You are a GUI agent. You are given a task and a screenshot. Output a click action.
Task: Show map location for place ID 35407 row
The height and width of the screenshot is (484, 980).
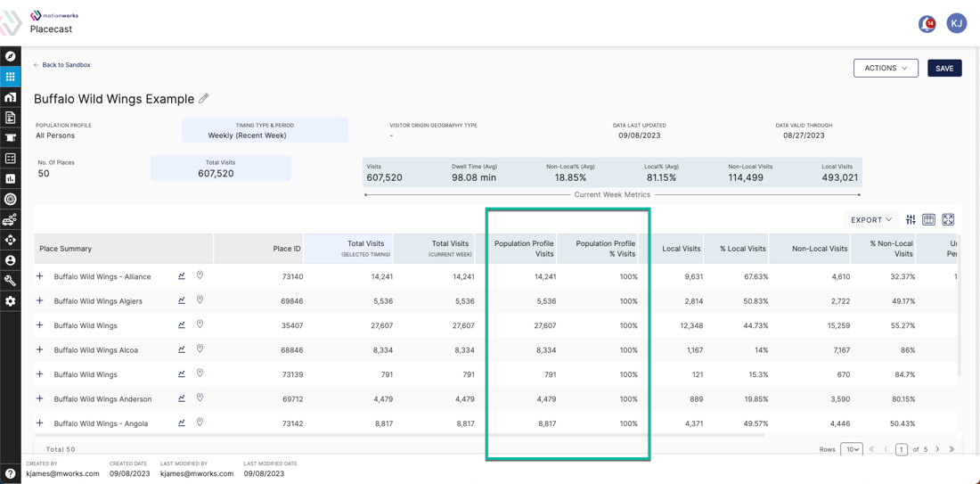point(200,324)
